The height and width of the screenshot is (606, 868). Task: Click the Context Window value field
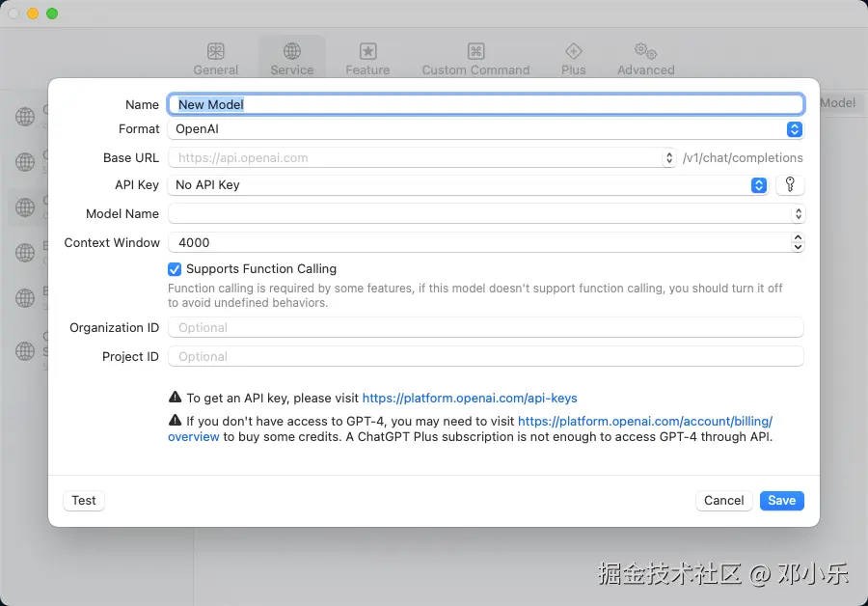(480, 242)
